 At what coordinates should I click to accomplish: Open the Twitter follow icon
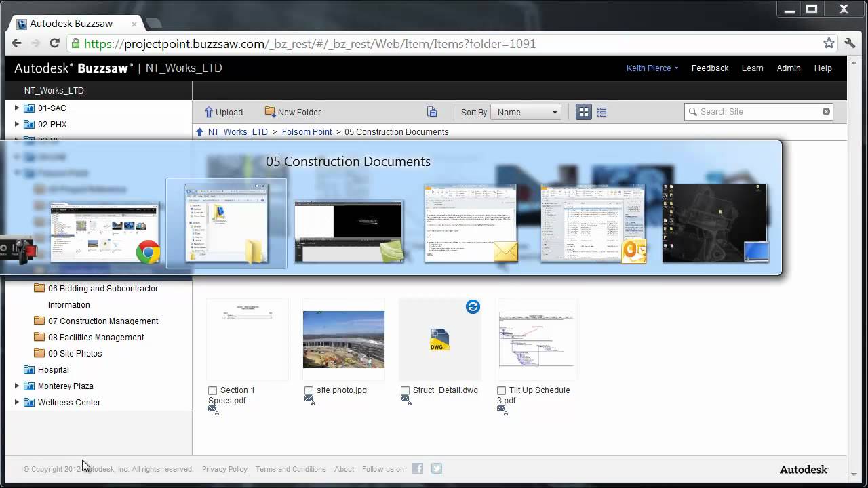[x=437, y=468]
